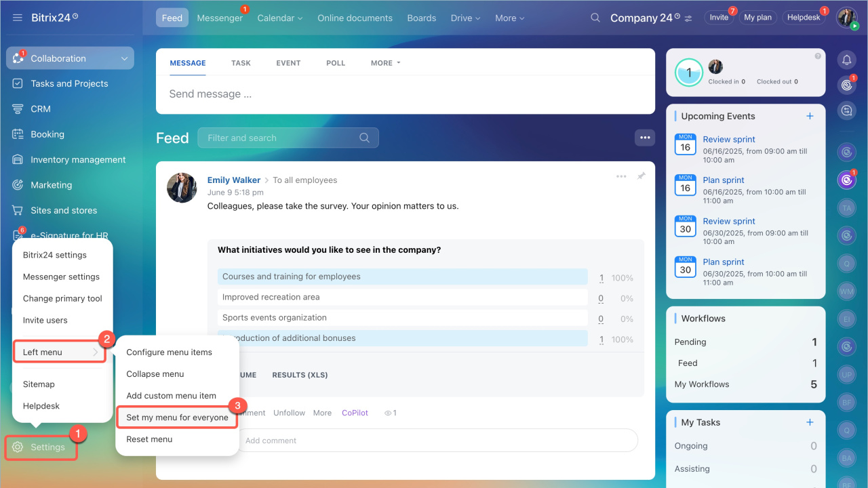This screenshot has width=868, height=488.
Task: Open the user profile avatar in top right
Action: [x=846, y=17]
